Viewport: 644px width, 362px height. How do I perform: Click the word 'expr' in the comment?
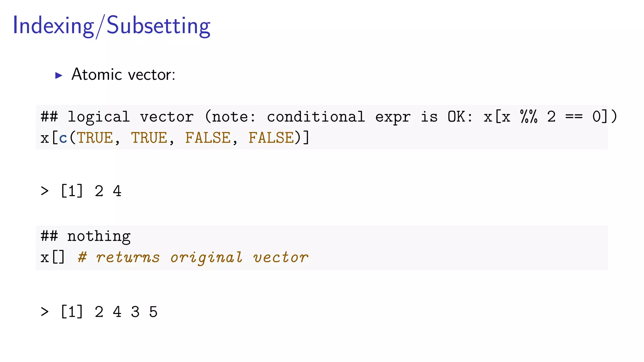point(393,117)
